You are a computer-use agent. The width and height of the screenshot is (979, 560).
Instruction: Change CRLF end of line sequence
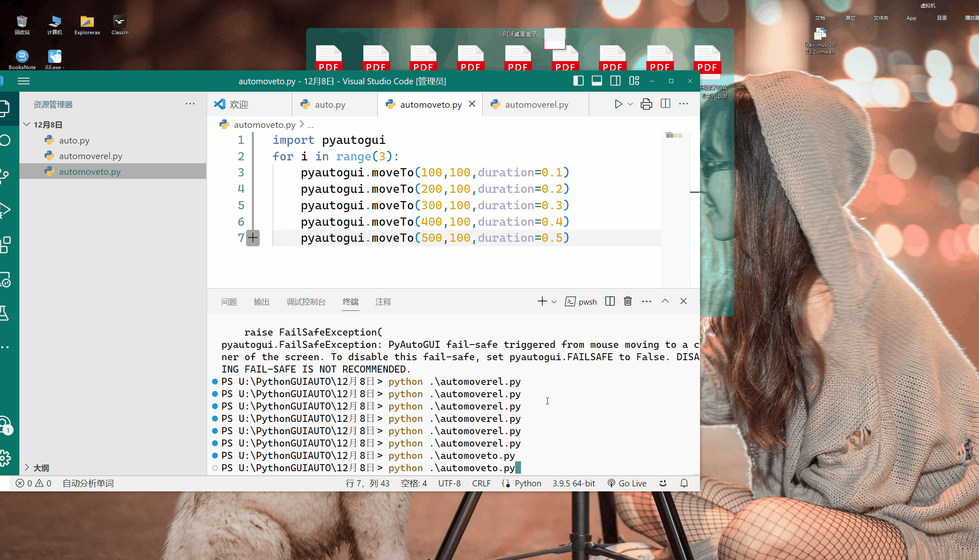click(x=481, y=483)
